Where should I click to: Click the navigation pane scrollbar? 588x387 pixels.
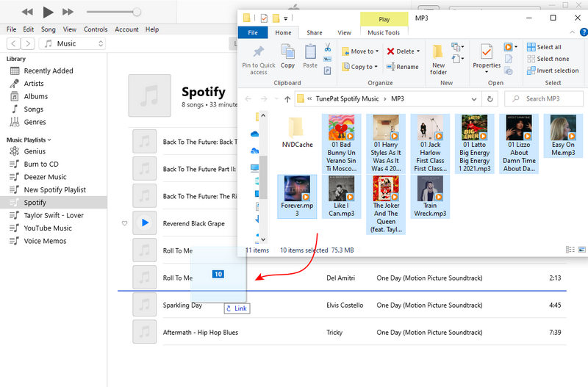coord(263,177)
